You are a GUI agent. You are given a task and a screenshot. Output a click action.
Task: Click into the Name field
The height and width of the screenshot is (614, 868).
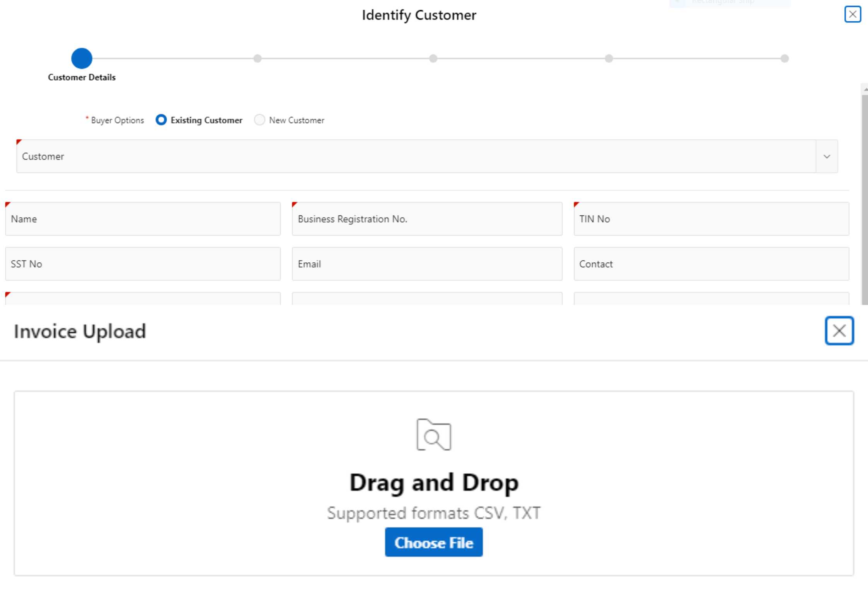pyautogui.click(x=143, y=219)
